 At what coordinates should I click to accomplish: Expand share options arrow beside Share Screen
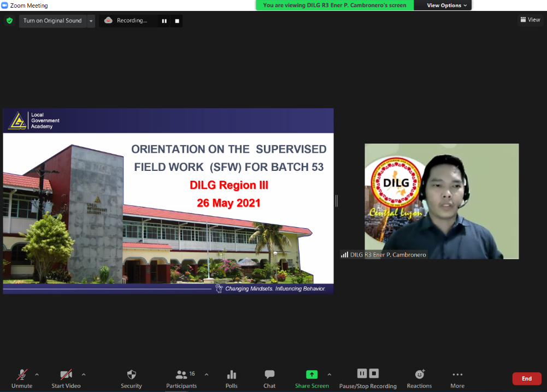pos(330,375)
